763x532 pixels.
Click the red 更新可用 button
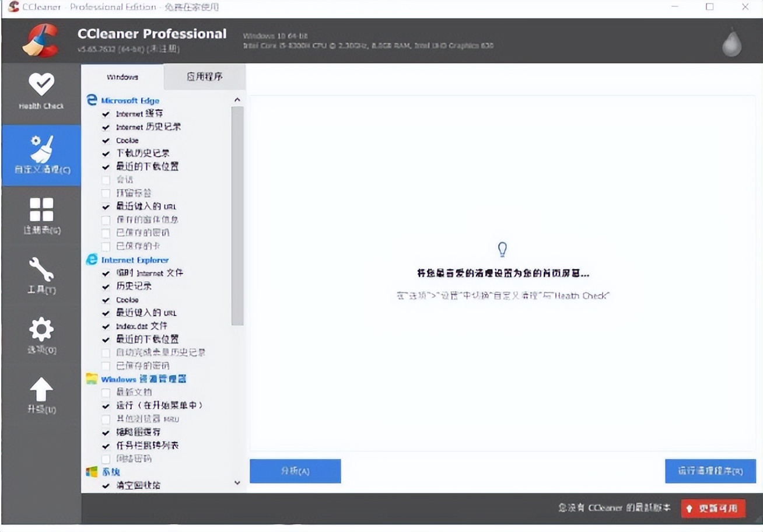pos(713,508)
